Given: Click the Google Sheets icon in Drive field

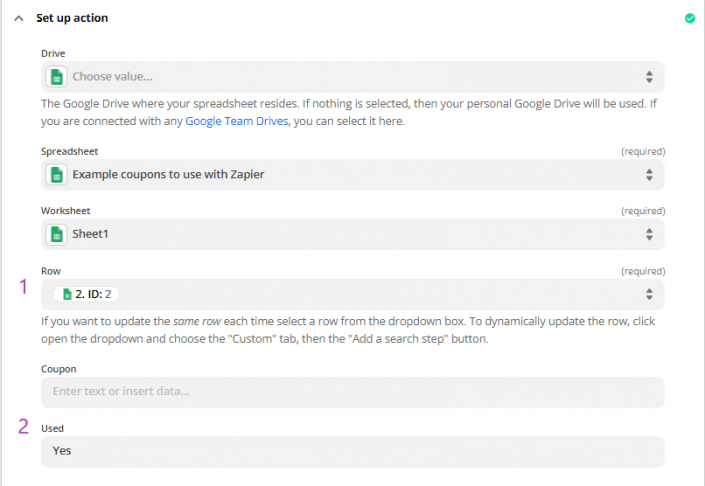Looking at the screenshot, I should click(57, 76).
